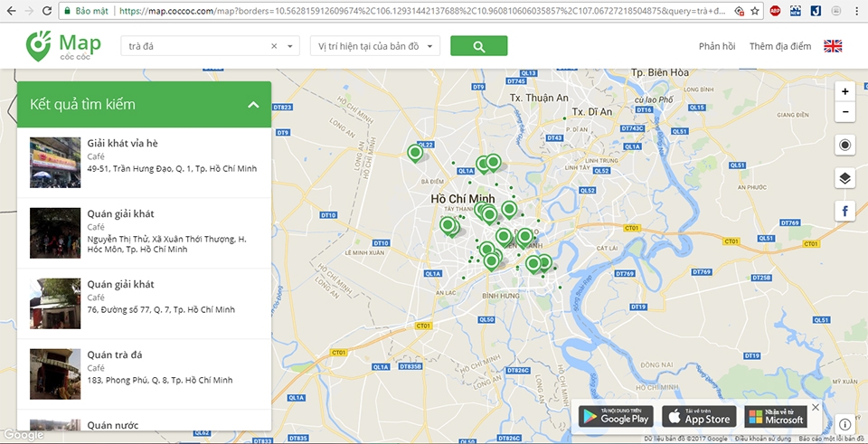
Task: Click map marker near QL22 label
Action: (415, 152)
